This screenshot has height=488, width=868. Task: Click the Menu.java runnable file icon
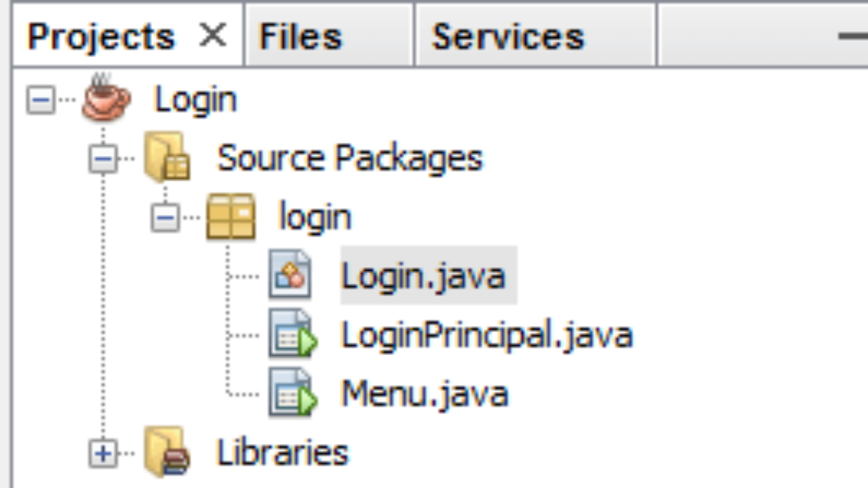pyautogui.click(x=292, y=393)
